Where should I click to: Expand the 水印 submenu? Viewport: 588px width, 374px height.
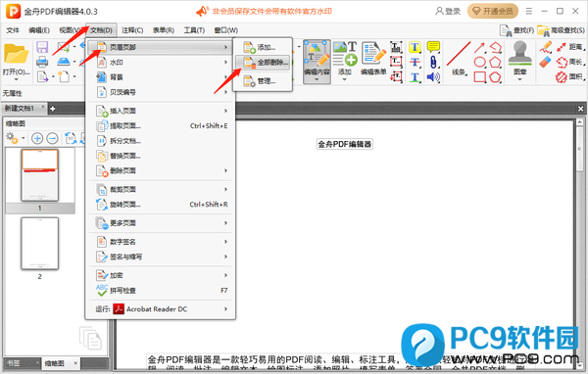point(161,63)
